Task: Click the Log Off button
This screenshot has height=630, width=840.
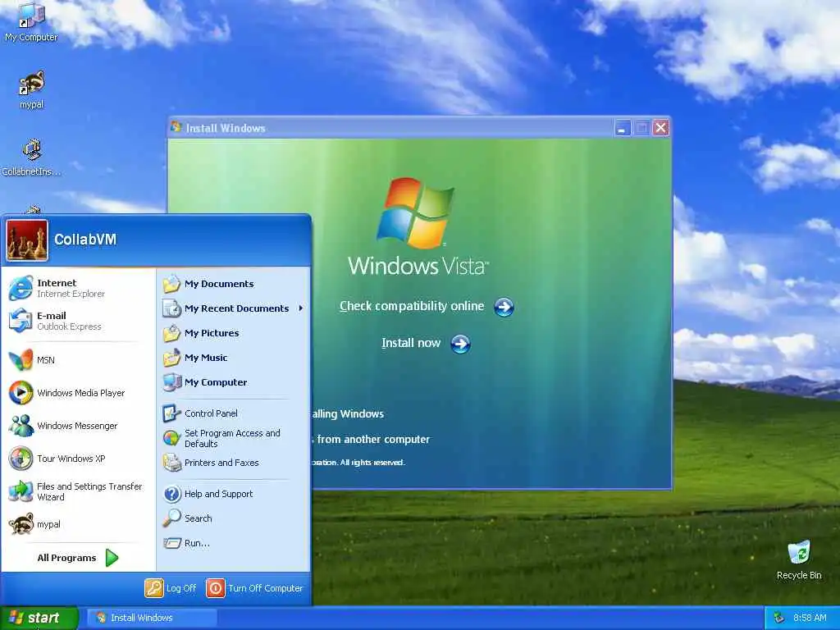Action: click(171, 587)
